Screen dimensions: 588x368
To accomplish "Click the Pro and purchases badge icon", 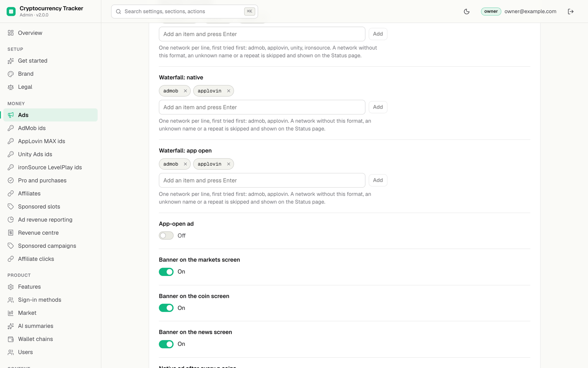I will [x=11, y=180].
